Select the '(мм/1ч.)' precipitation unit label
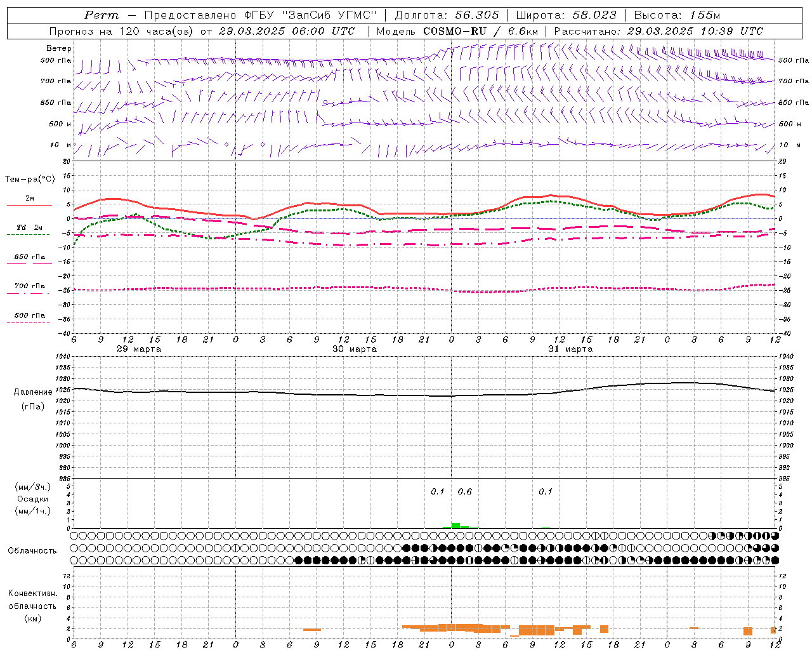This screenshot has width=812, height=650. [33, 511]
